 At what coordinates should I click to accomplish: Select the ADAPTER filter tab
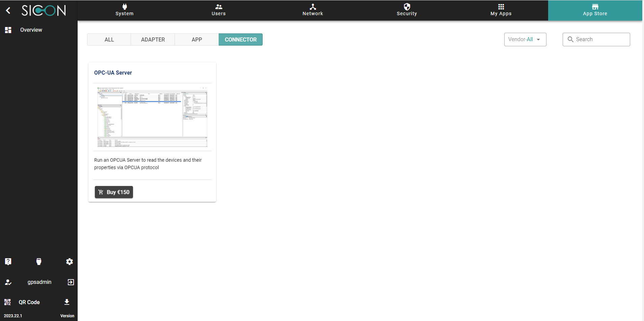pos(153,39)
